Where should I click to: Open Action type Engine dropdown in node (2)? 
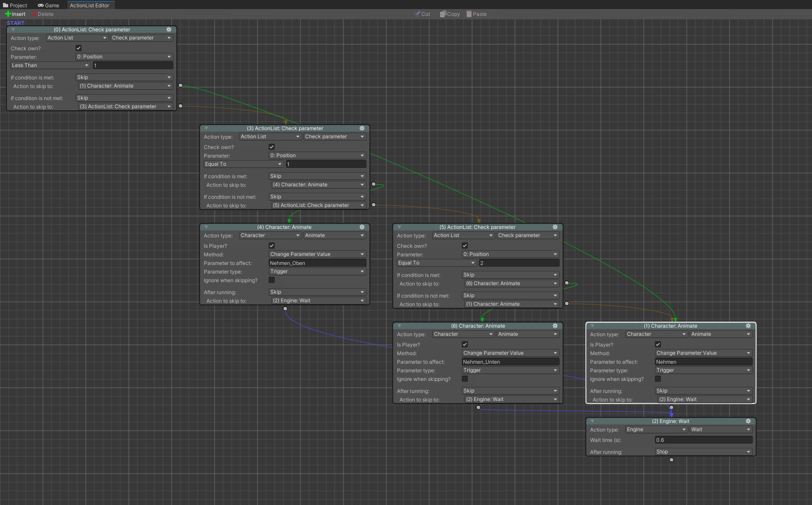point(656,429)
